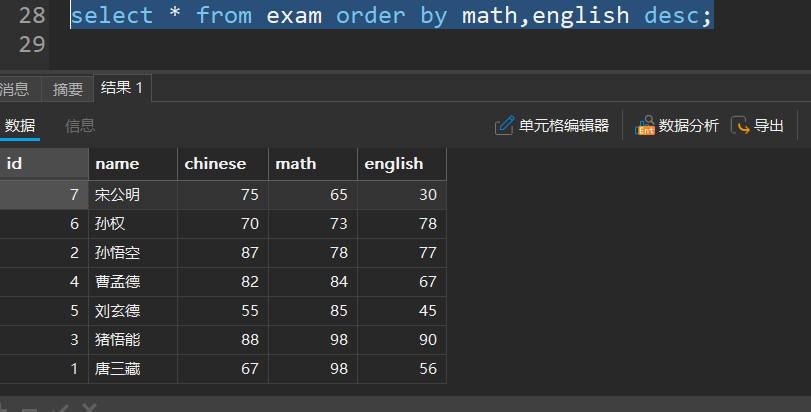Image resolution: width=811 pixels, height=412 pixels.
Task: Click the 'exam' table name in the query
Action: tap(294, 16)
